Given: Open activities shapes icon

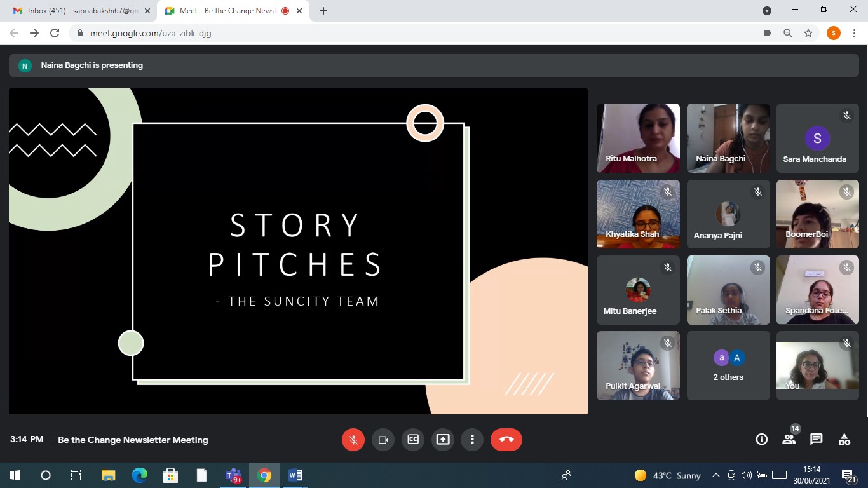Looking at the screenshot, I should pyautogui.click(x=844, y=440).
